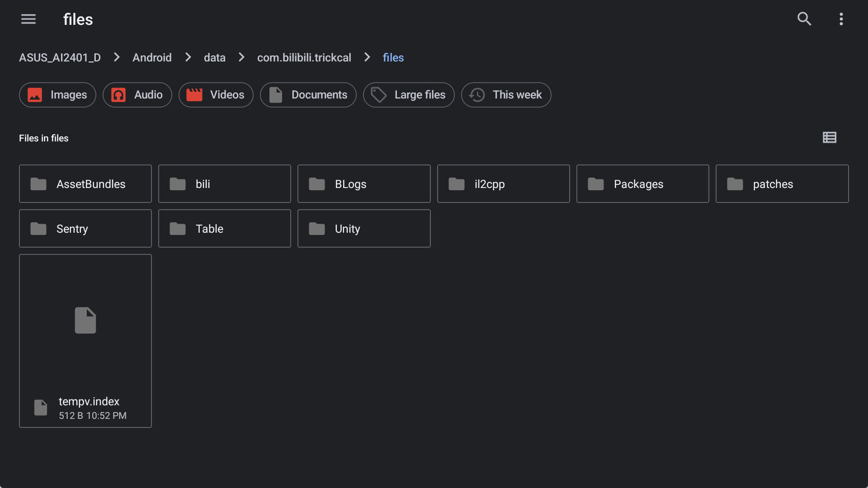
Task: Switch to list view layout
Action: click(829, 137)
